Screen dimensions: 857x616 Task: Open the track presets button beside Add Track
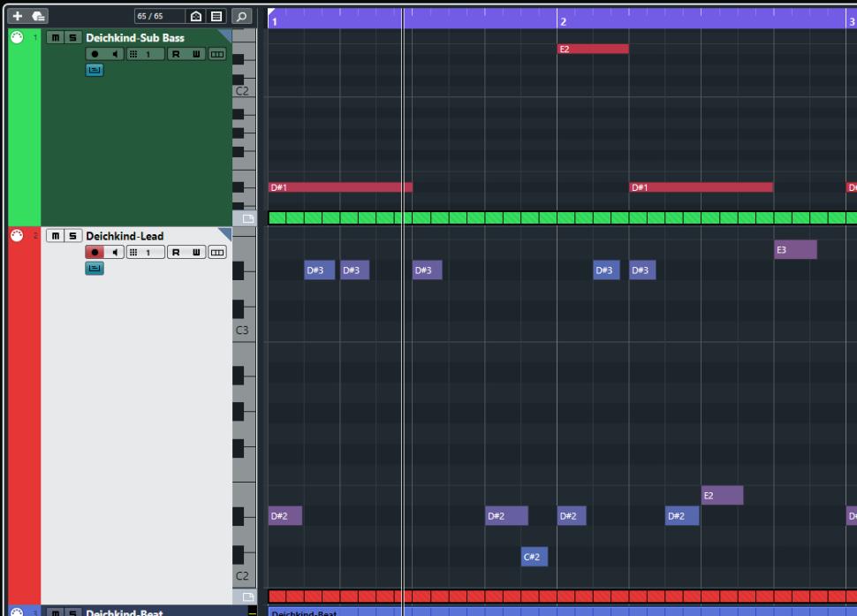[38, 16]
